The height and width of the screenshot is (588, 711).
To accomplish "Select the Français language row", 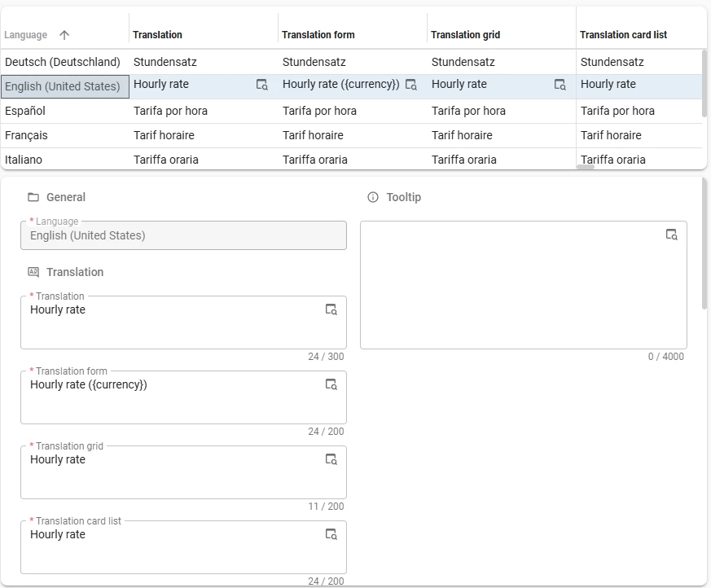I will [x=26, y=135].
